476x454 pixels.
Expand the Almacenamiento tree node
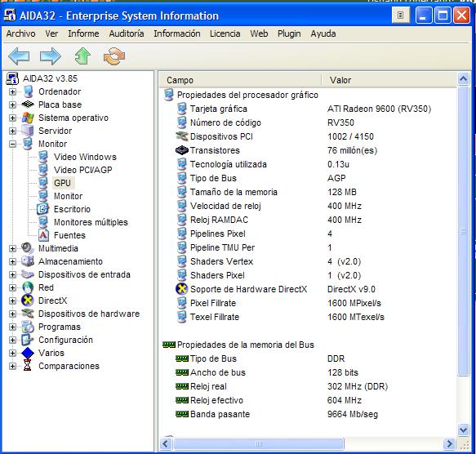(x=12, y=261)
